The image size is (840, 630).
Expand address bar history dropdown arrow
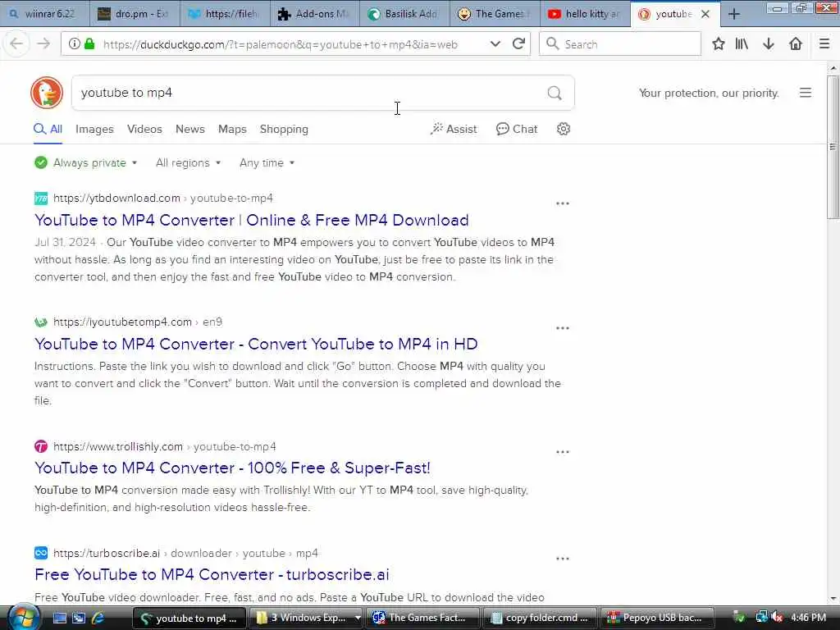tap(495, 44)
